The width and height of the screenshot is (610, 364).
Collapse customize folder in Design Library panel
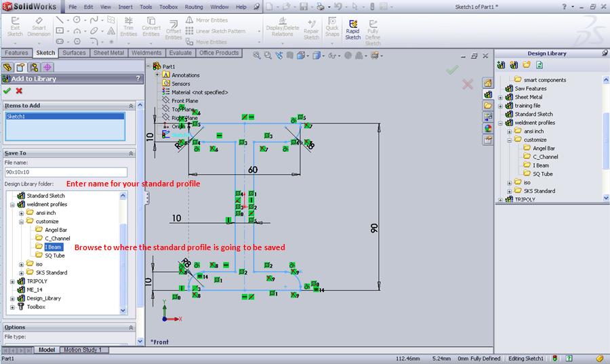[x=509, y=140]
